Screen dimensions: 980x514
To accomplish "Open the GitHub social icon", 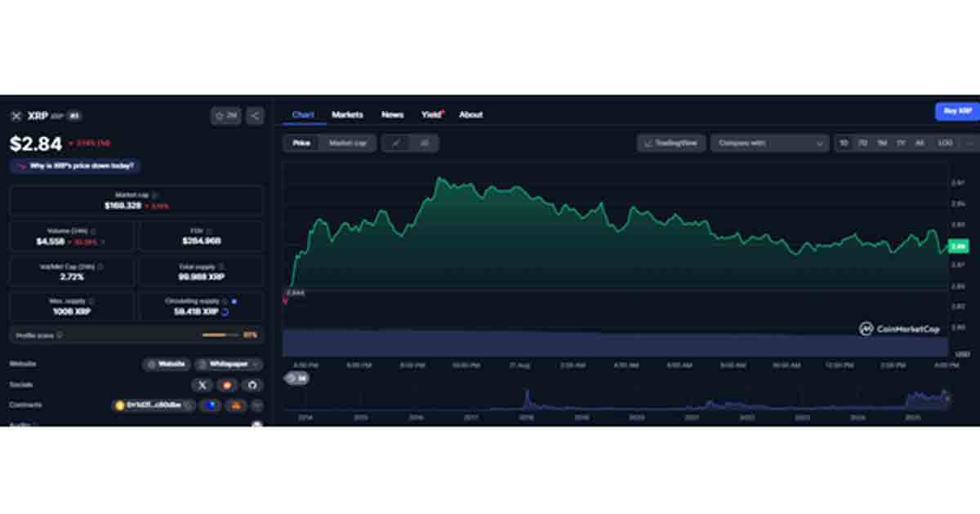I will pyautogui.click(x=252, y=385).
